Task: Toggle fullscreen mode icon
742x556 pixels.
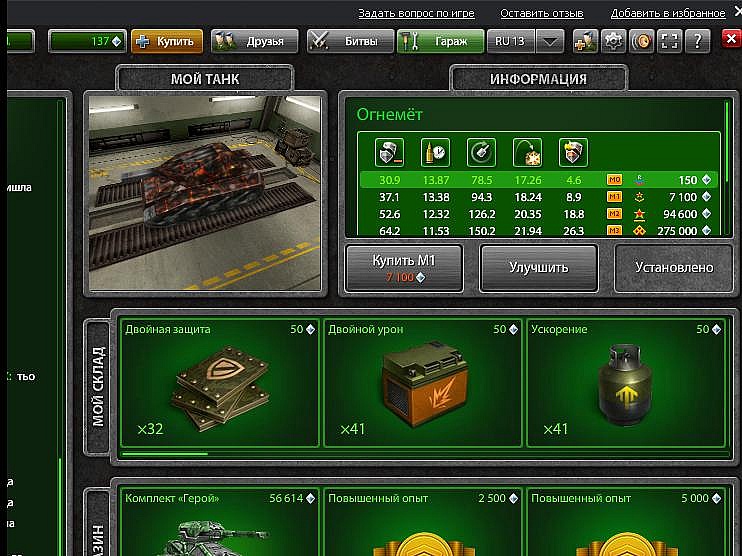Action: (669, 41)
